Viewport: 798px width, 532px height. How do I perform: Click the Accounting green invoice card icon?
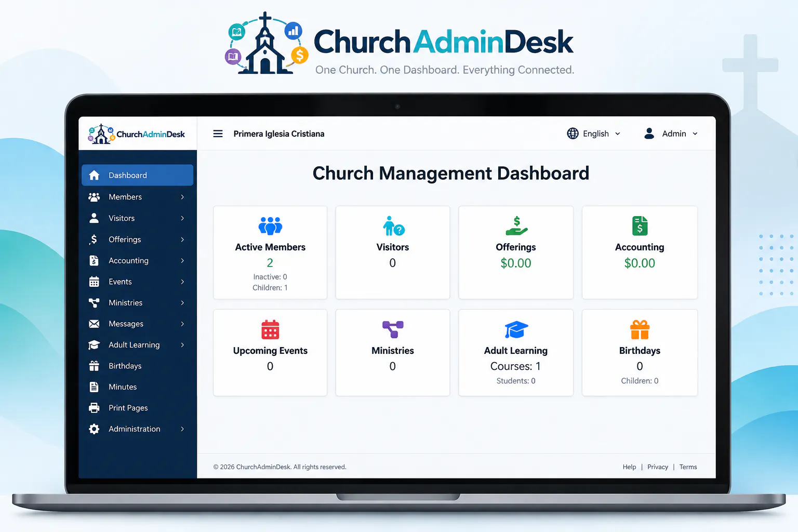[x=640, y=226]
